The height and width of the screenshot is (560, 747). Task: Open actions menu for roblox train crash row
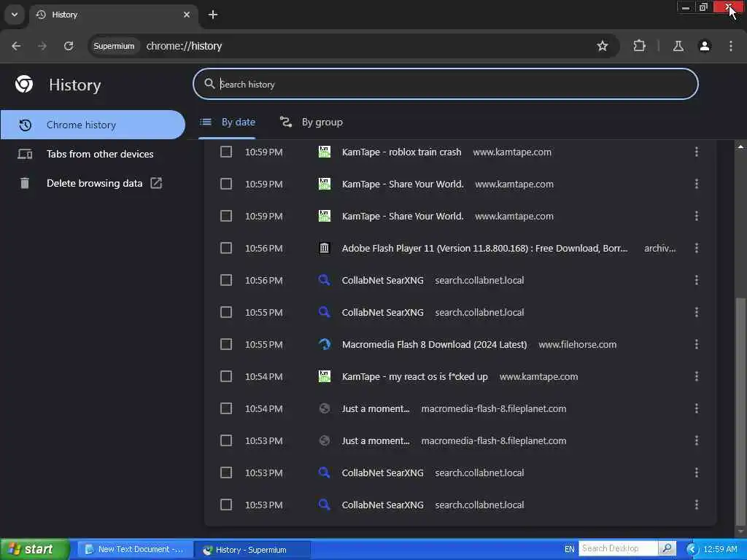point(697,152)
